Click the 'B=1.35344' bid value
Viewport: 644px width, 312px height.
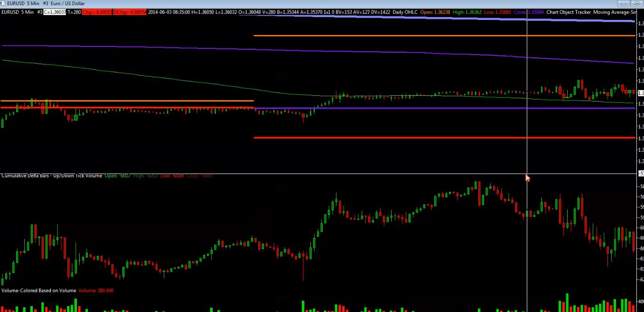pyautogui.click(x=287, y=12)
